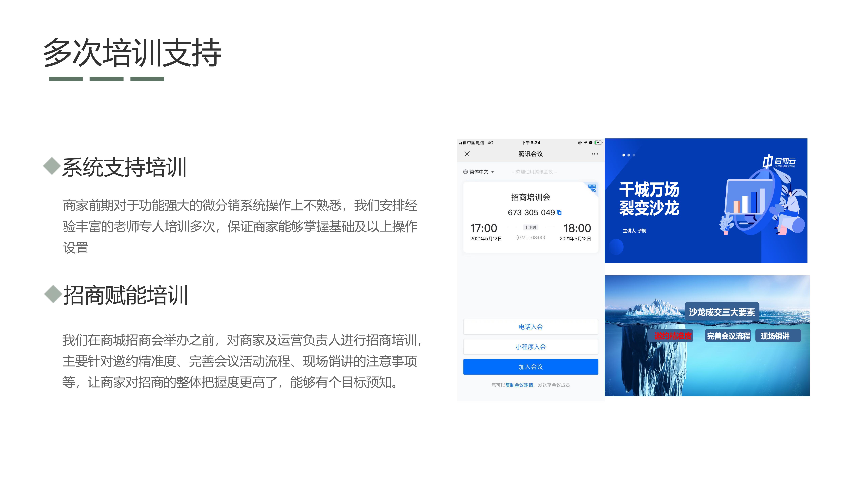
Task: Select the first carousel dot on the banner
Action: click(x=623, y=155)
